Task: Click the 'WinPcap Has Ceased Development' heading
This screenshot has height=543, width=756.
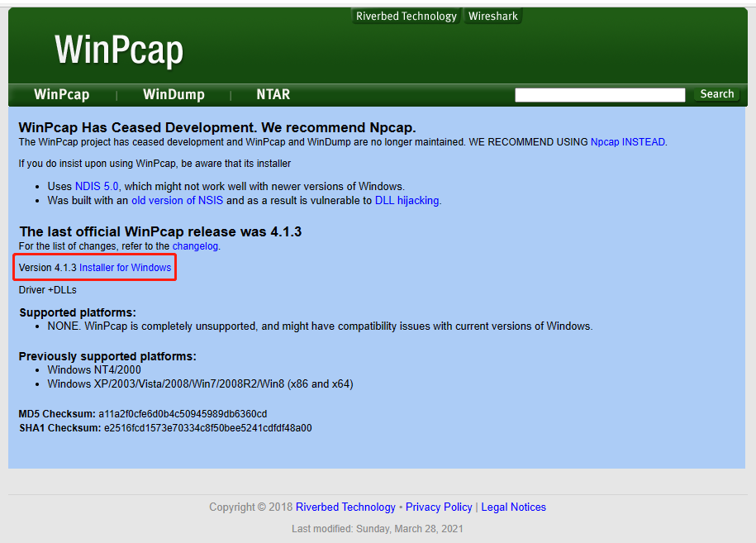Action: coord(217,127)
